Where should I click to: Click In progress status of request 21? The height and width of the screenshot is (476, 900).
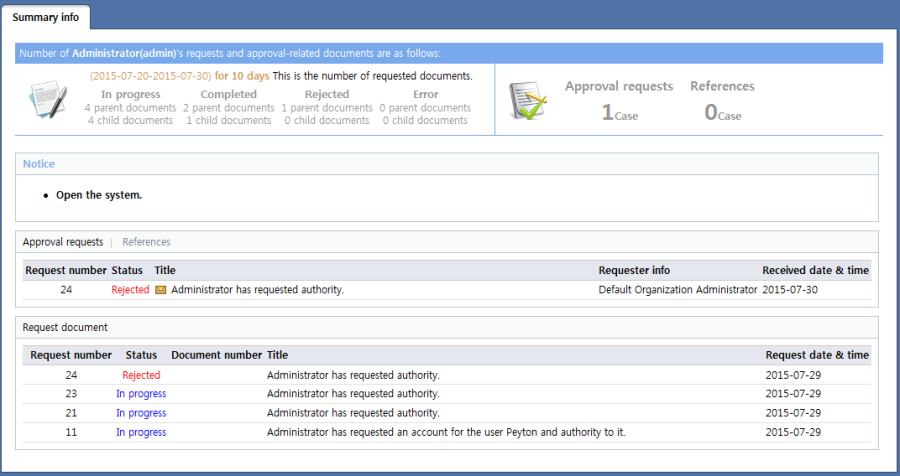click(141, 413)
